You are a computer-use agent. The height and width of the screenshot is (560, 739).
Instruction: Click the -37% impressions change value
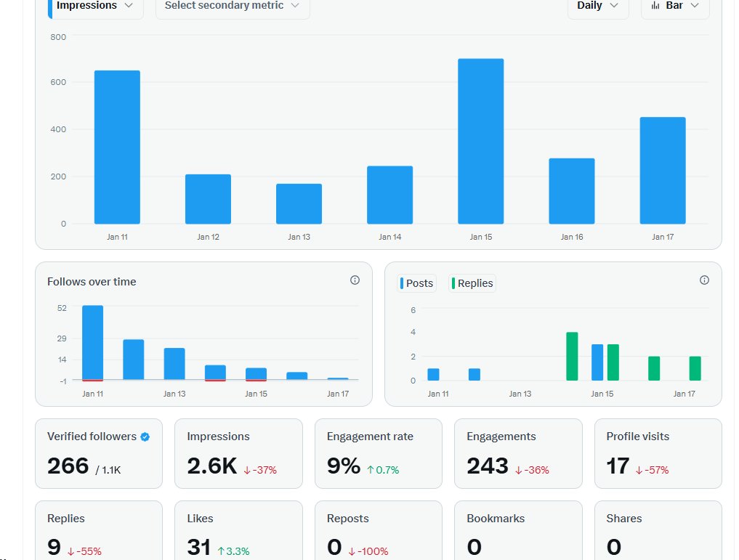coord(260,470)
